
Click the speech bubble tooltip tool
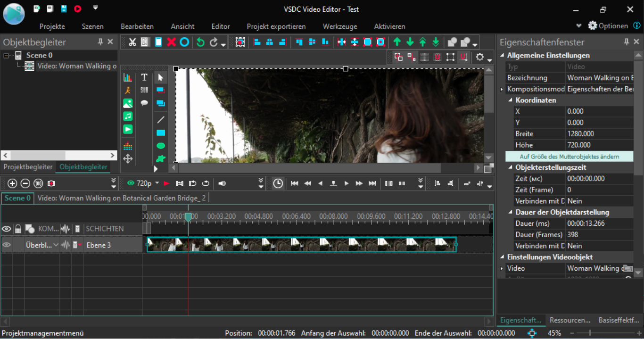tap(144, 103)
